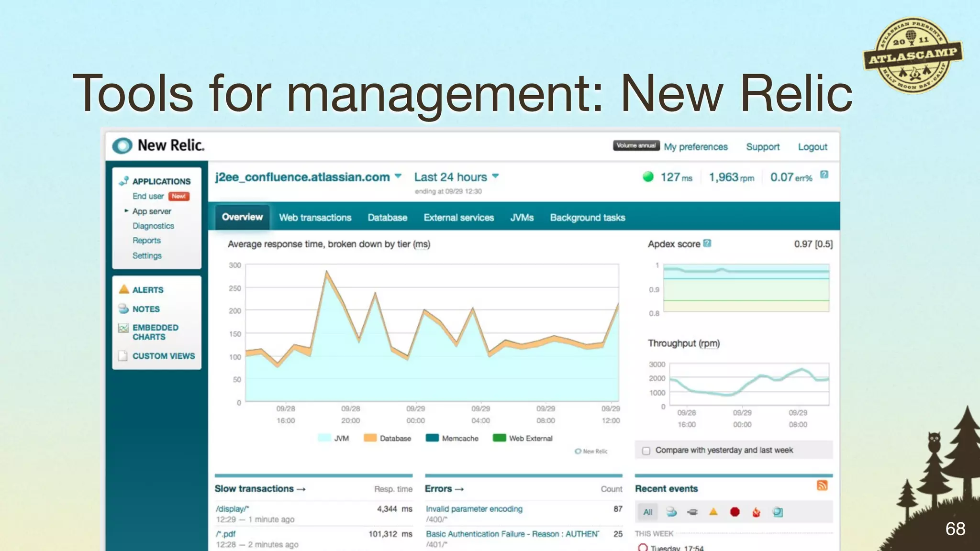
Task: Click the 0.07 err% value
Action: click(791, 177)
